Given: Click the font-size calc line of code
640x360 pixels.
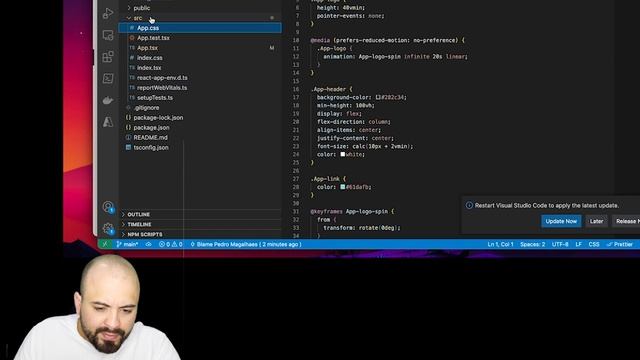Looking at the screenshot, I should 365,146.
